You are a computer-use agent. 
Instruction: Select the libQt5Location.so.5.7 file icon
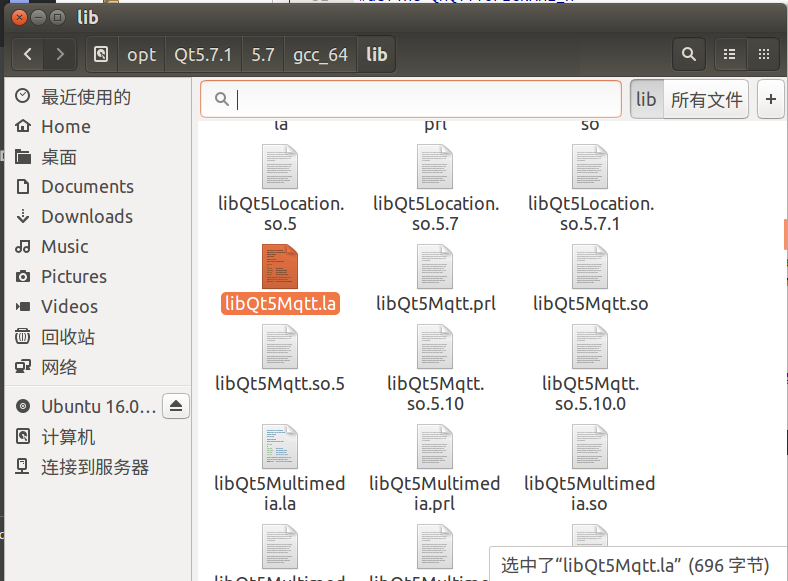pyautogui.click(x=435, y=167)
